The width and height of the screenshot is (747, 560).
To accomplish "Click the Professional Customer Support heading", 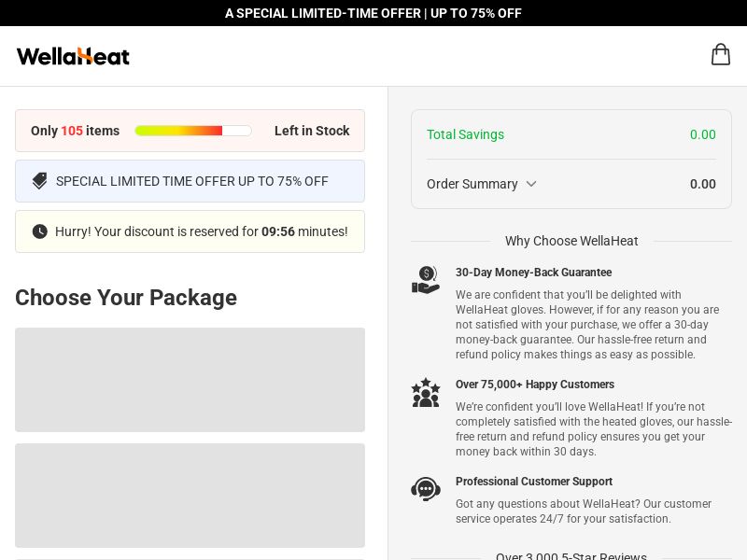I will coord(533,482).
